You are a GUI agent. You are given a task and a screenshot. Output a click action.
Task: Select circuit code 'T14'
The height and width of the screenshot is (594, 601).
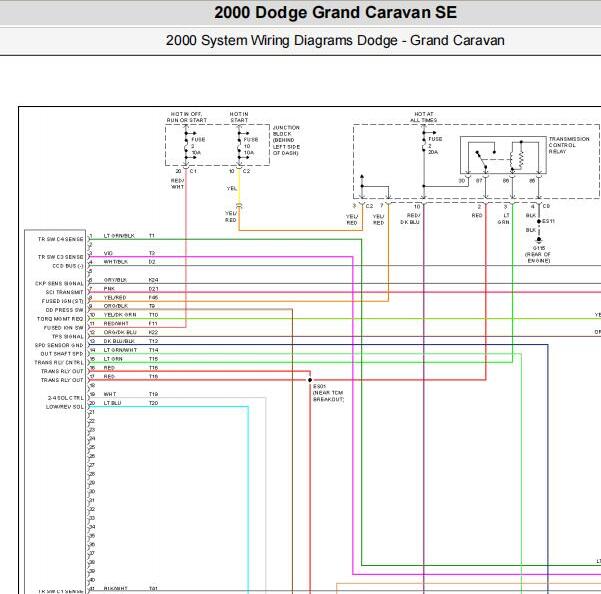point(153,350)
